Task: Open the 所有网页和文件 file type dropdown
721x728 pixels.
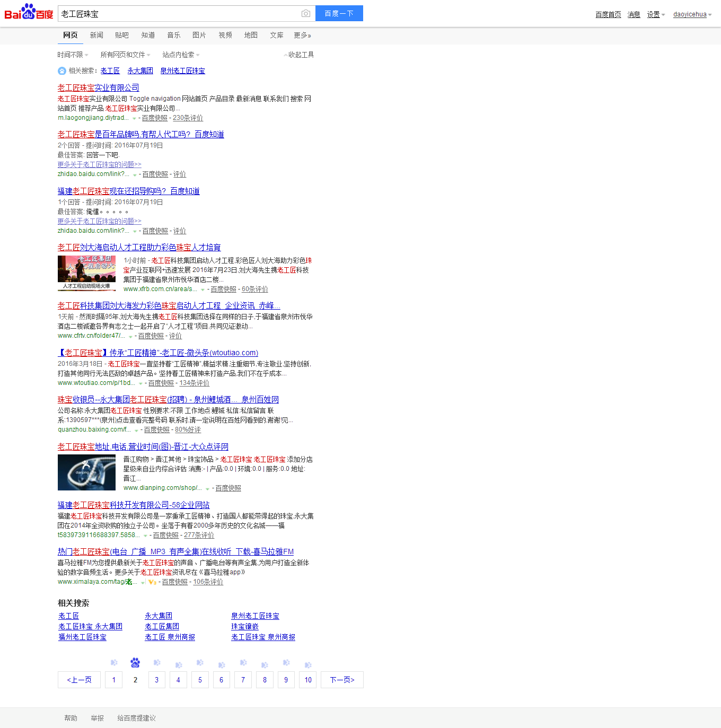Action: pos(125,55)
